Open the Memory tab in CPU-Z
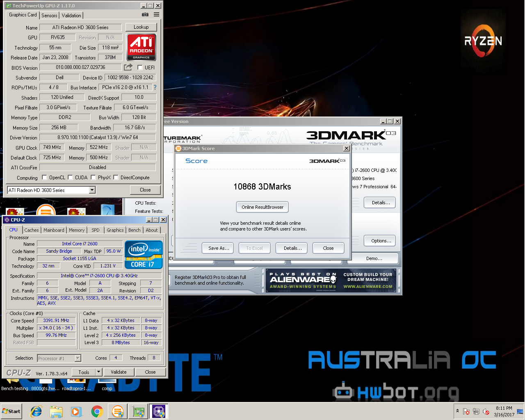 [x=77, y=230]
